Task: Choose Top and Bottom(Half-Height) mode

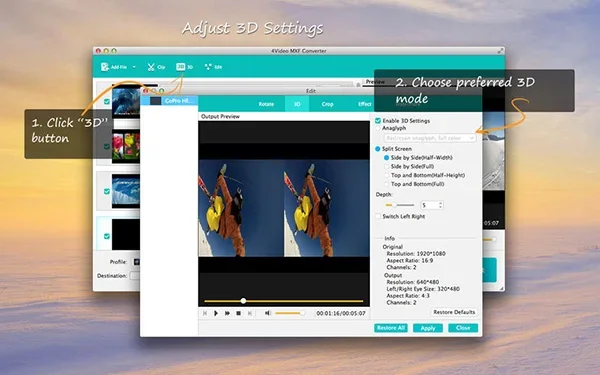Action: [386, 175]
